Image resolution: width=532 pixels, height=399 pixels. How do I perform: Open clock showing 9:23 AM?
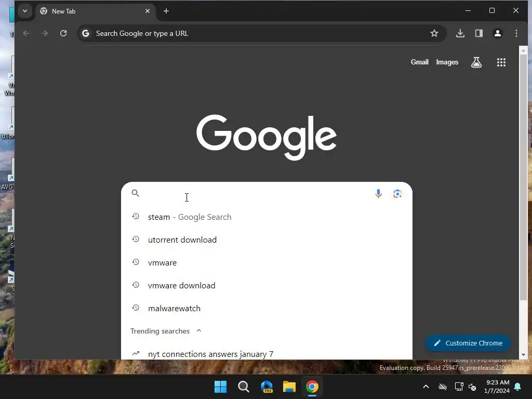(497, 387)
